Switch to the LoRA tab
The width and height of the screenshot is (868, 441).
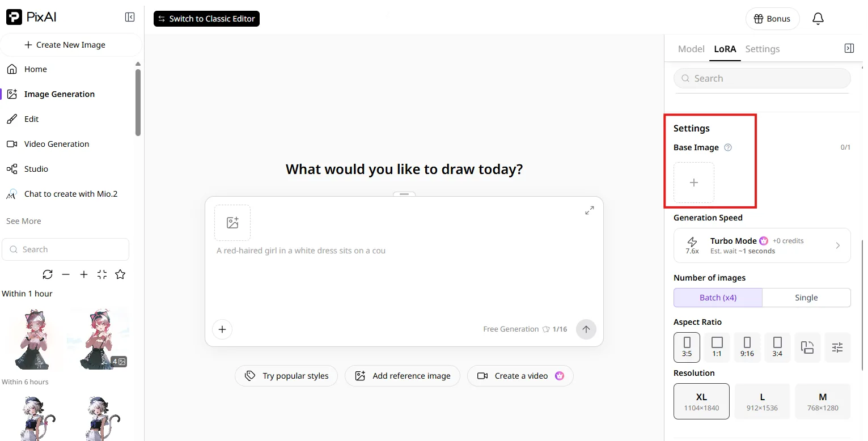725,49
